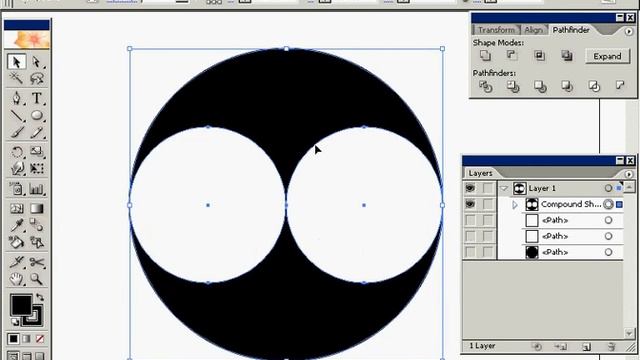The height and width of the screenshot is (360, 640).
Task: Toggle the lock box for Compound Shape
Action: pos(487,204)
